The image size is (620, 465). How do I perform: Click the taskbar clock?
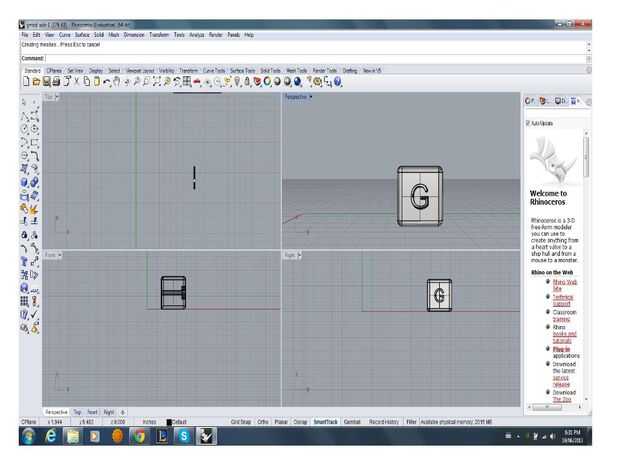click(572, 436)
